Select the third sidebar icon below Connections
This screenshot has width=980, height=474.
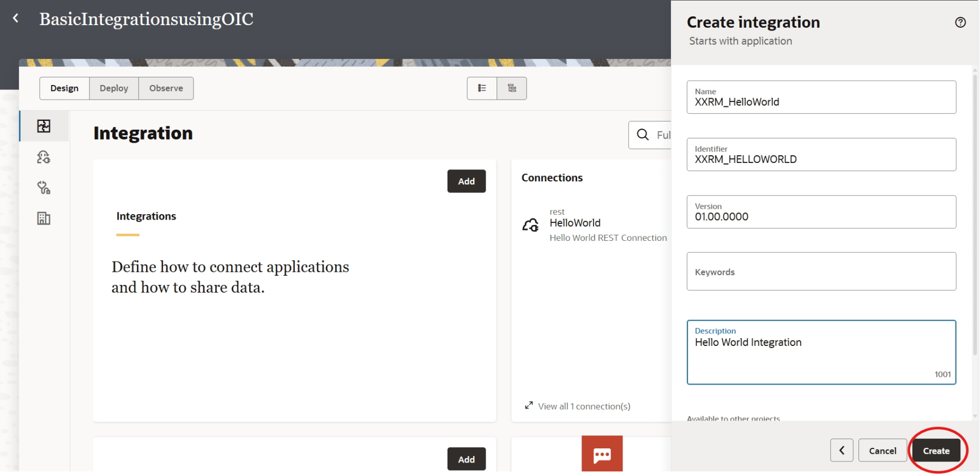44,188
